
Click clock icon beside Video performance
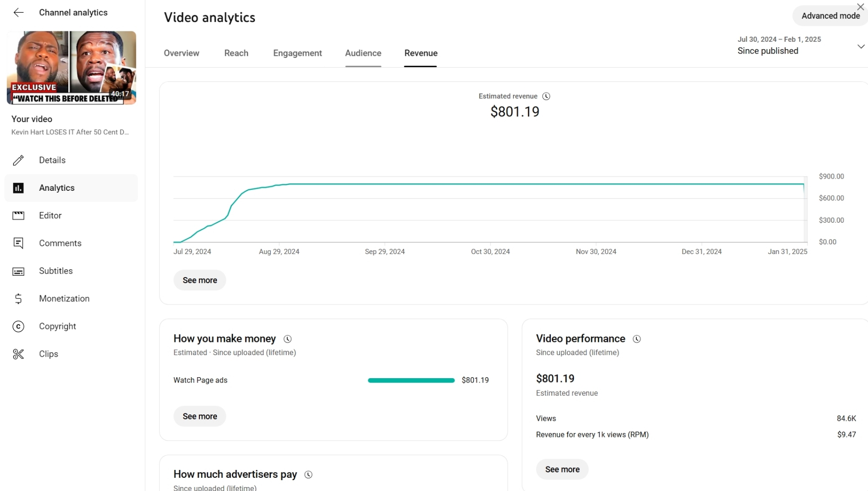click(637, 339)
